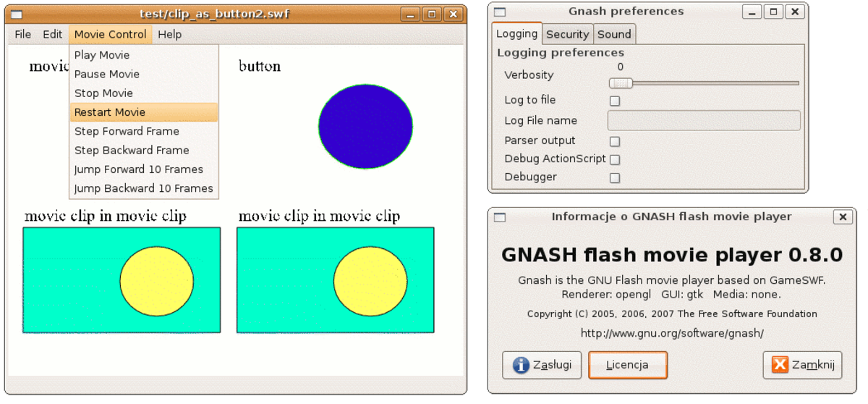Switch to the Sound tab
Screen dimensions: 868x404
click(614, 34)
